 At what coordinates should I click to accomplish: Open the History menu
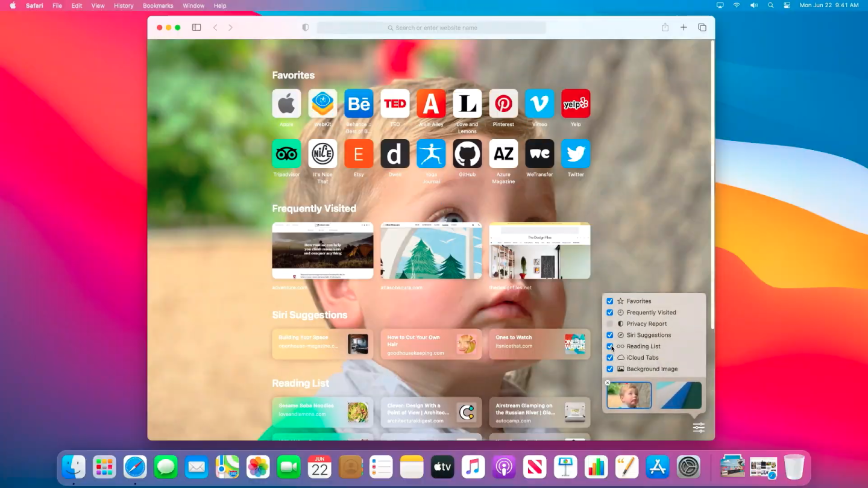pos(123,5)
